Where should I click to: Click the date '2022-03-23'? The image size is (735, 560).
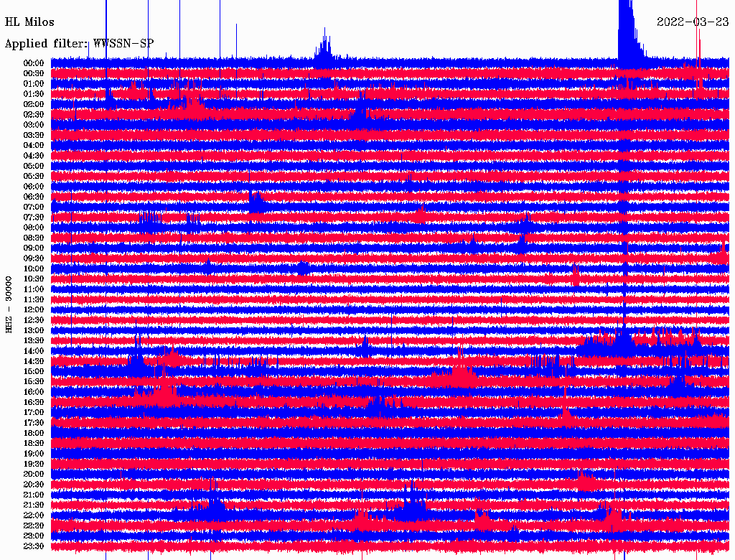[693, 22]
